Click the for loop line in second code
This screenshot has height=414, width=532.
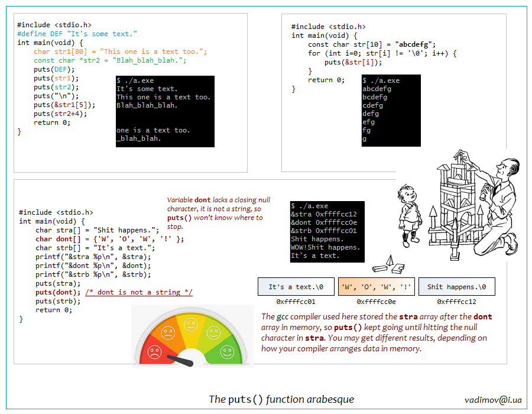point(382,53)
